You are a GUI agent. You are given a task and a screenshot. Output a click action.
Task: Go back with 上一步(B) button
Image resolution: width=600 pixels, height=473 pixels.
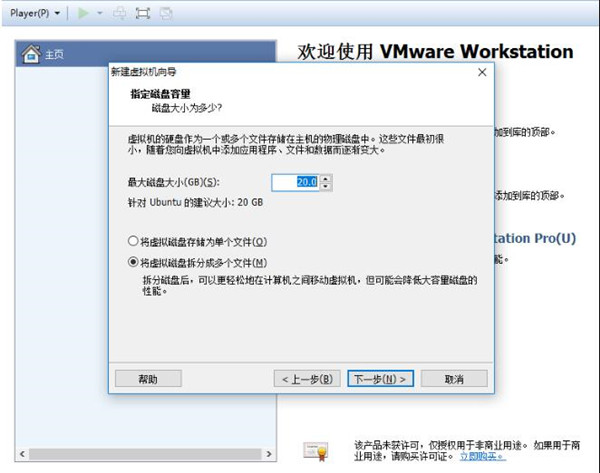click(x=307, y=379)
